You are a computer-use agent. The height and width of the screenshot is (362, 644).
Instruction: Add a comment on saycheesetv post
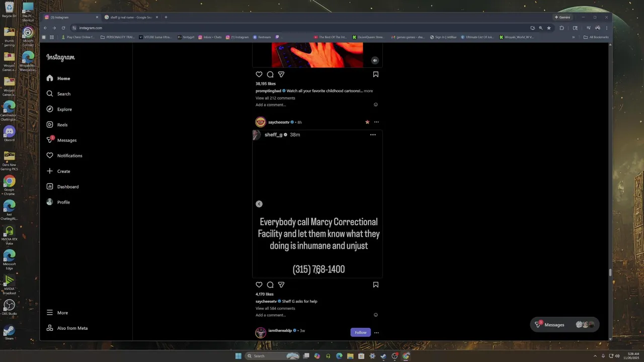tap(271, 315)
